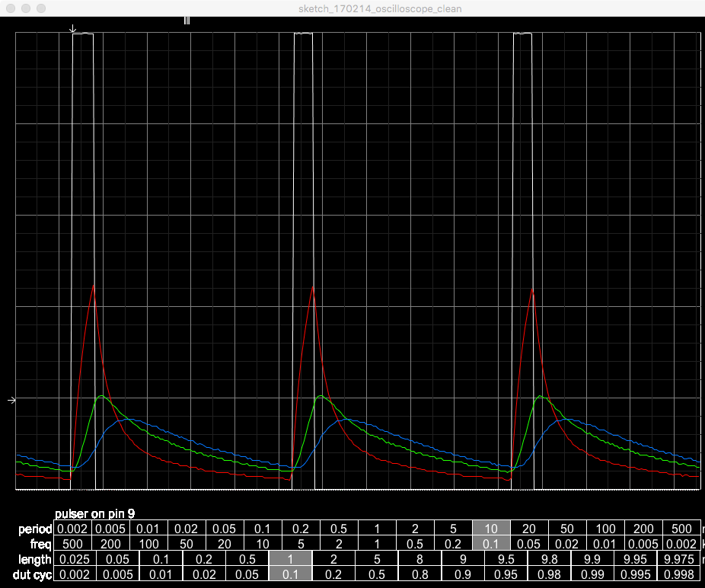Set pulser period to 0.005
The image size is (705, 588).
click(x=110, y=528)
